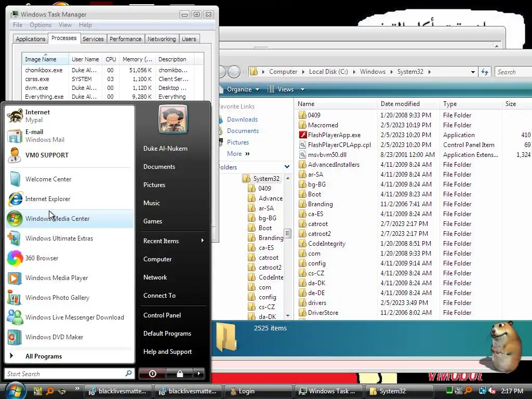Click the user account picture
532x399 pixels.
pos(172,119)
